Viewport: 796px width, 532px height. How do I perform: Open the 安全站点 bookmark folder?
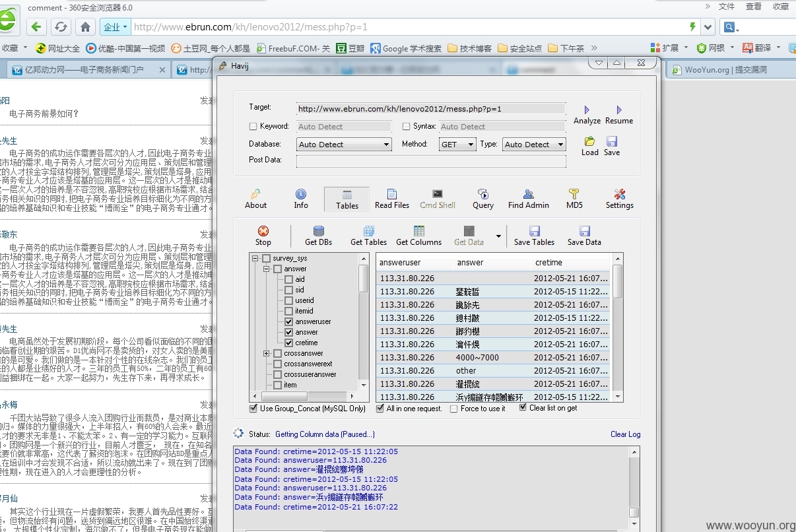click(520, 48)
